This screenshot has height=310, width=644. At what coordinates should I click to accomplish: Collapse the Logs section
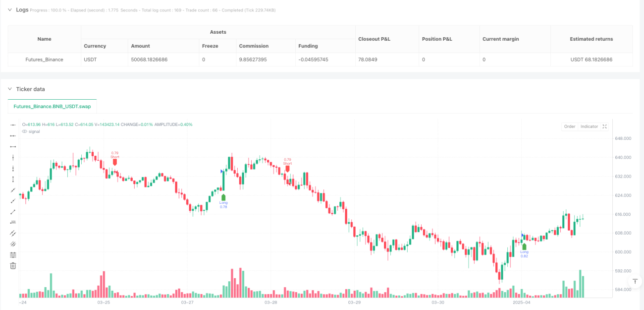click(10, 10)
